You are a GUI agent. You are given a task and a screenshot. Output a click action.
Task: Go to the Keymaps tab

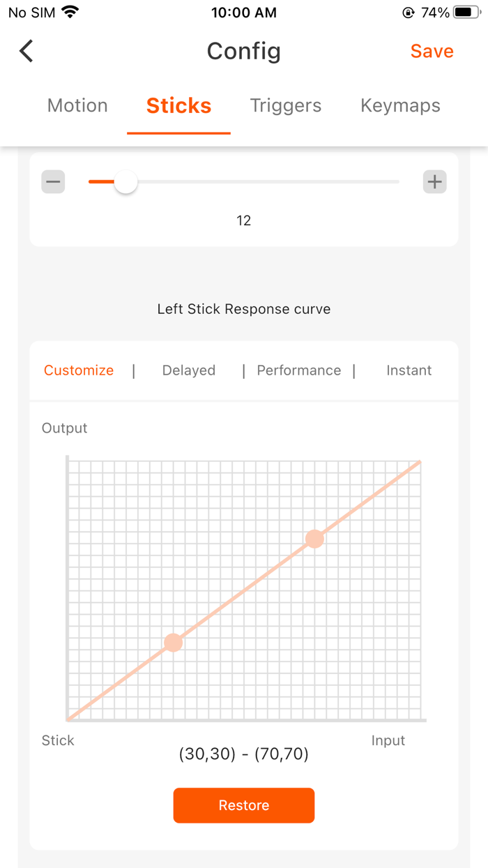click(400, 105)
